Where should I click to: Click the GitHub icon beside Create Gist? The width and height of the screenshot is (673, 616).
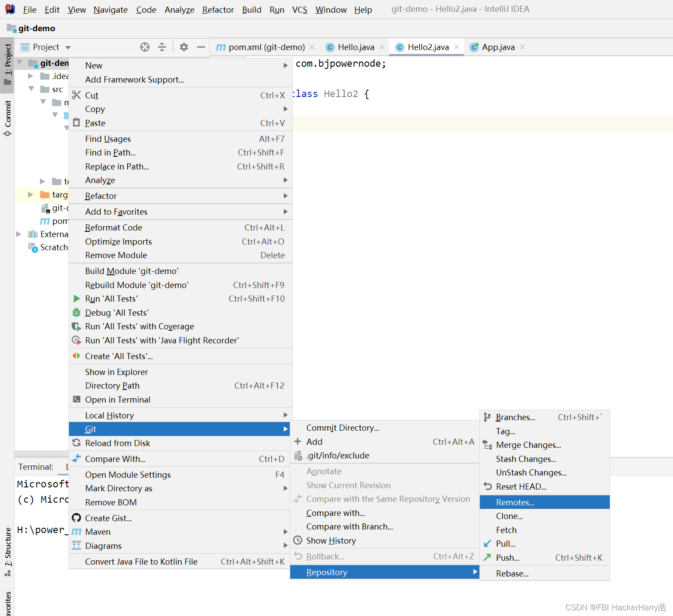pos(76,518)
